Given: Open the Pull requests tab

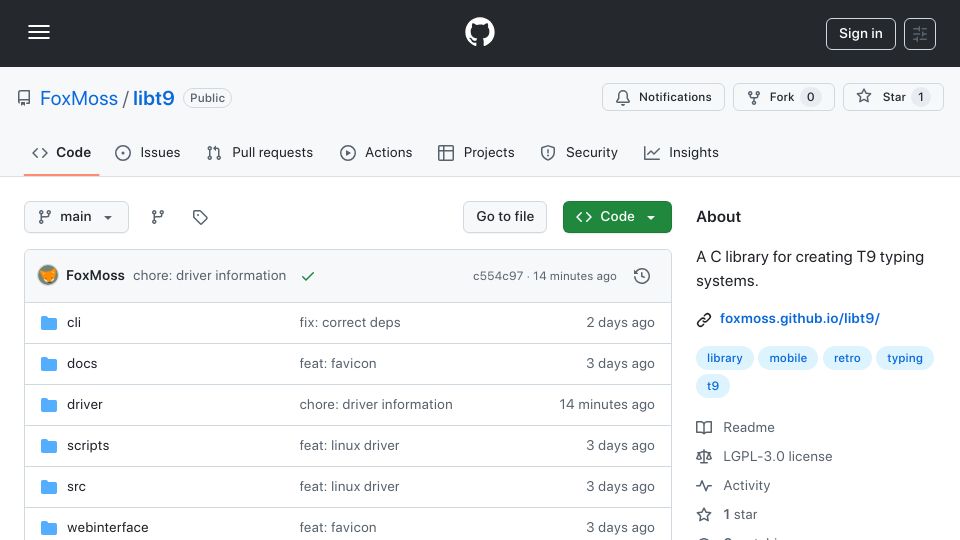Looking at the screenshot, I should tap(260, 152).
